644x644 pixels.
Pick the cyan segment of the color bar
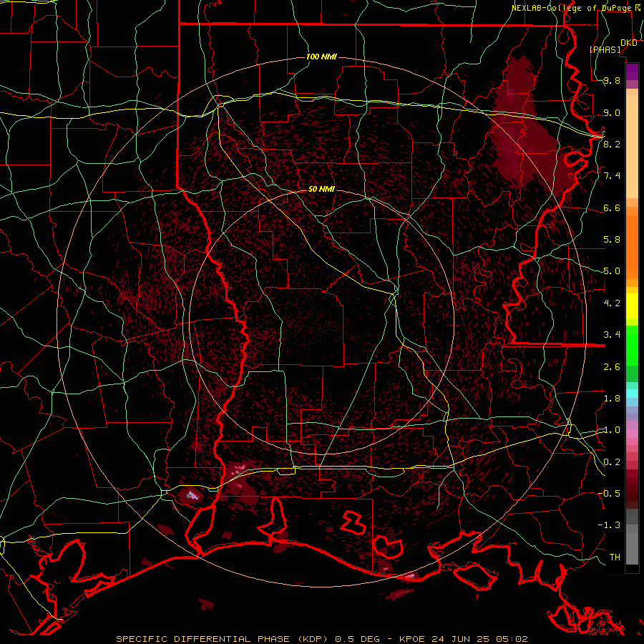(632, 394)
